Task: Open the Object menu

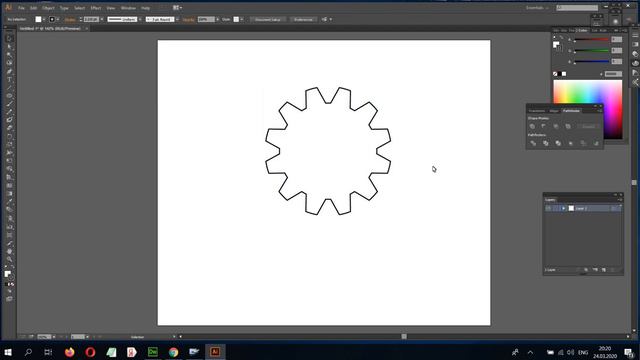Action: 48,8
